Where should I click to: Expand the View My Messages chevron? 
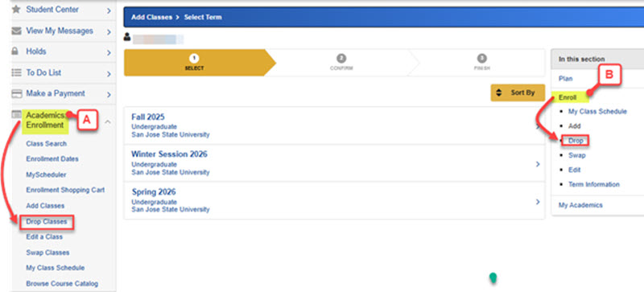pyautogui.click(x=109, y=31)
